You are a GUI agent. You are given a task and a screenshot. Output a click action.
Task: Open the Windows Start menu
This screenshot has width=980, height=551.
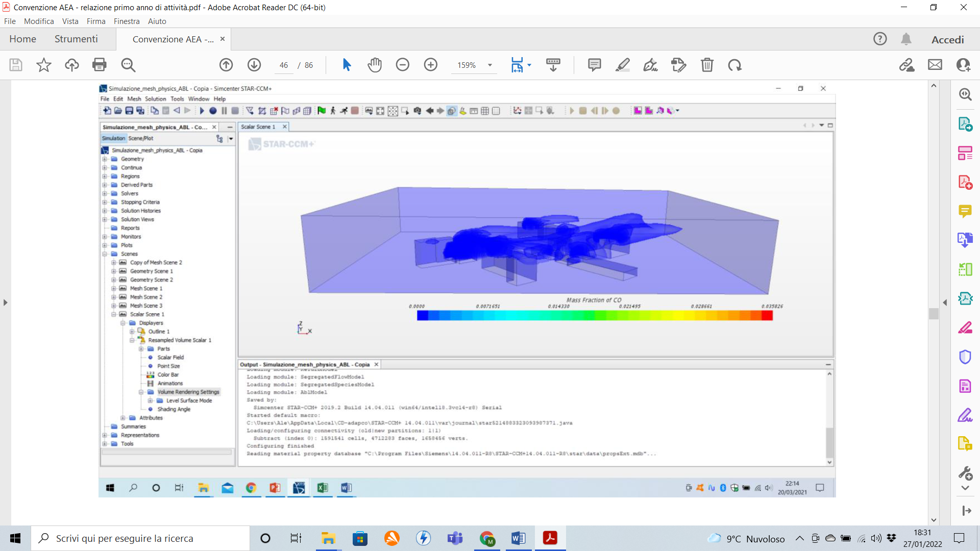[15, 538]
